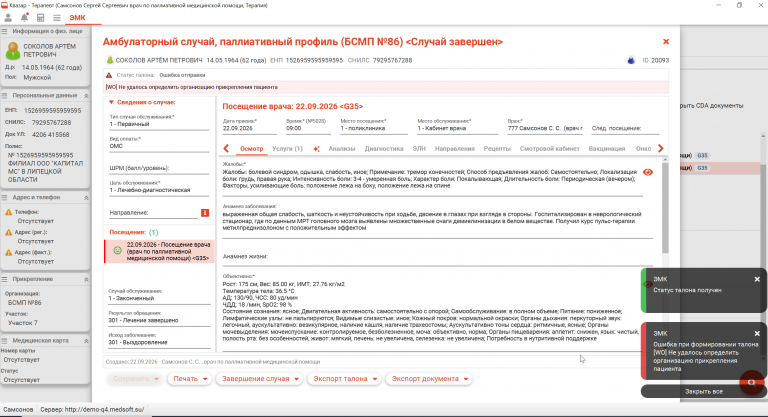Dismiss the Статус талона получен notification

tap(757, 279)
